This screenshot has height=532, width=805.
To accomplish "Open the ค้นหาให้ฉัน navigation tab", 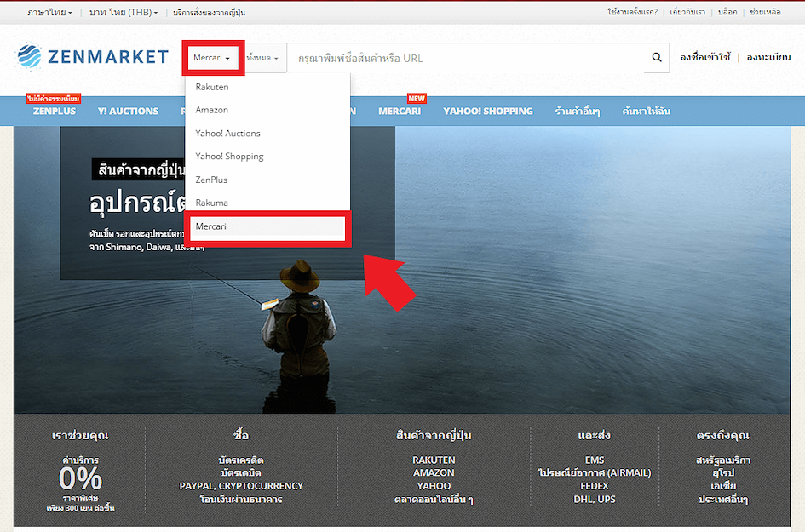I will [647, 111].
